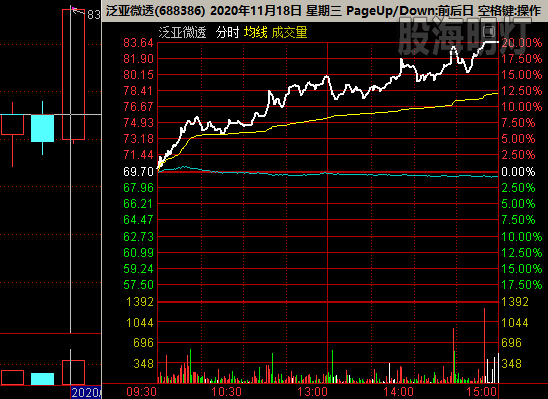Click the highlighted 2020 date label
This screenshot has width=548, height=399.
[x=86, y=393]
